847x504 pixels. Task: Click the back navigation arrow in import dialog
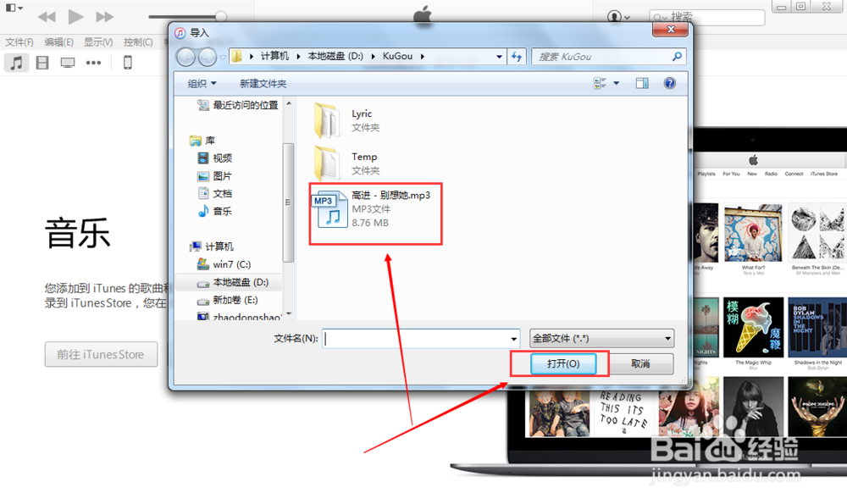pos(186,57)
